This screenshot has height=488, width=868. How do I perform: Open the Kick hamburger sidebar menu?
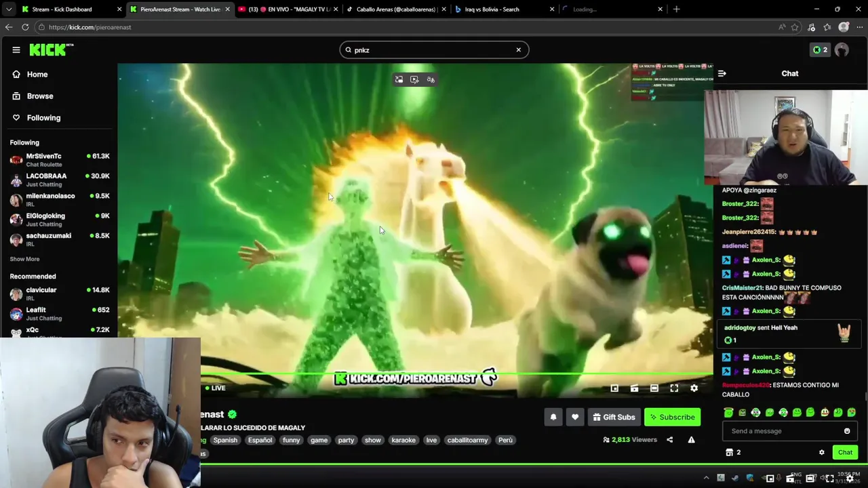16,49
